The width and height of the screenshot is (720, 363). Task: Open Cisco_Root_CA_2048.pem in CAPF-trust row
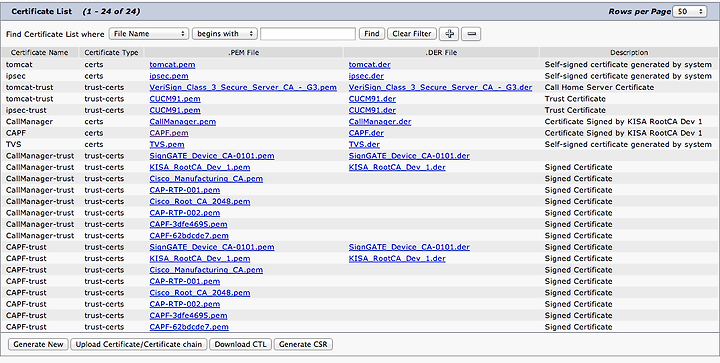pos(200,293)
